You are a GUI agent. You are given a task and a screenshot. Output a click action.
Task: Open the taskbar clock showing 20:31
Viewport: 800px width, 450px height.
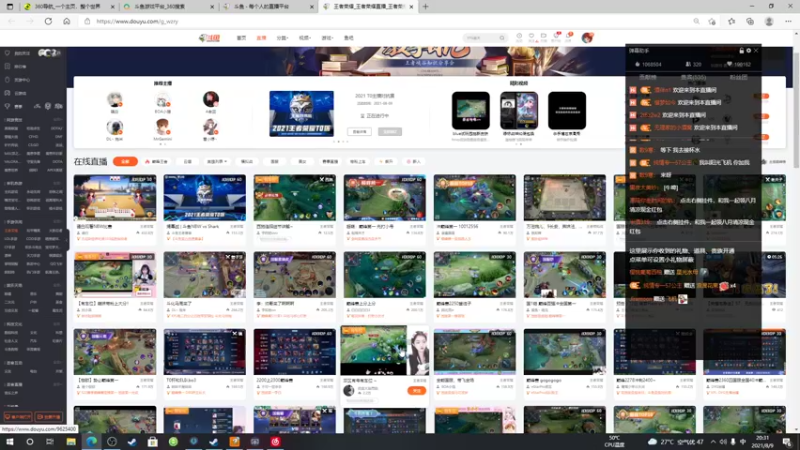(x=762, y=442)
